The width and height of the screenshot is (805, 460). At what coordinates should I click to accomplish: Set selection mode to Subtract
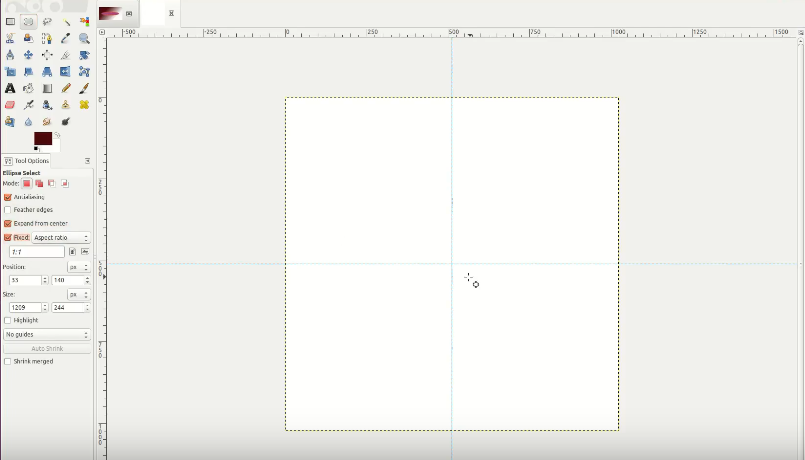51,183
